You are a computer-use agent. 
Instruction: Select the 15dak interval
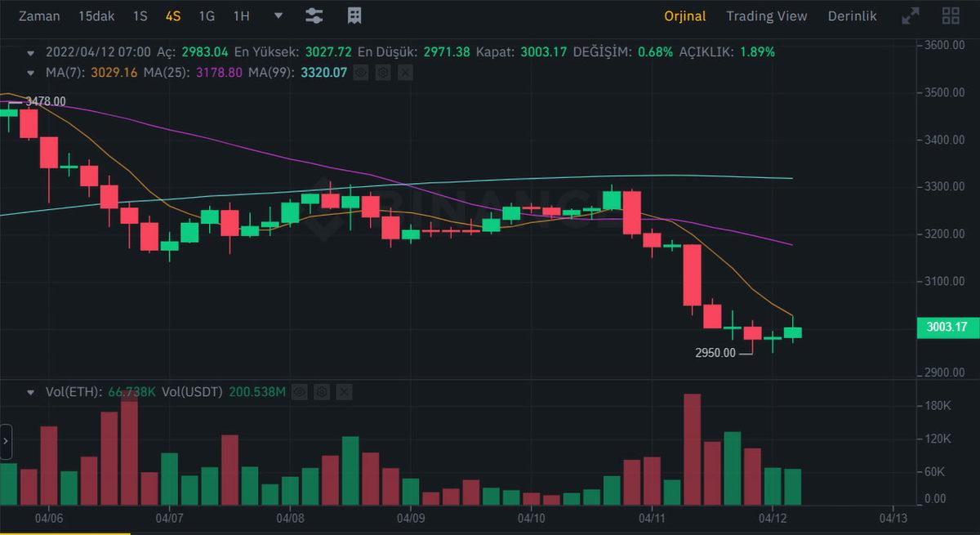point(96,16)
